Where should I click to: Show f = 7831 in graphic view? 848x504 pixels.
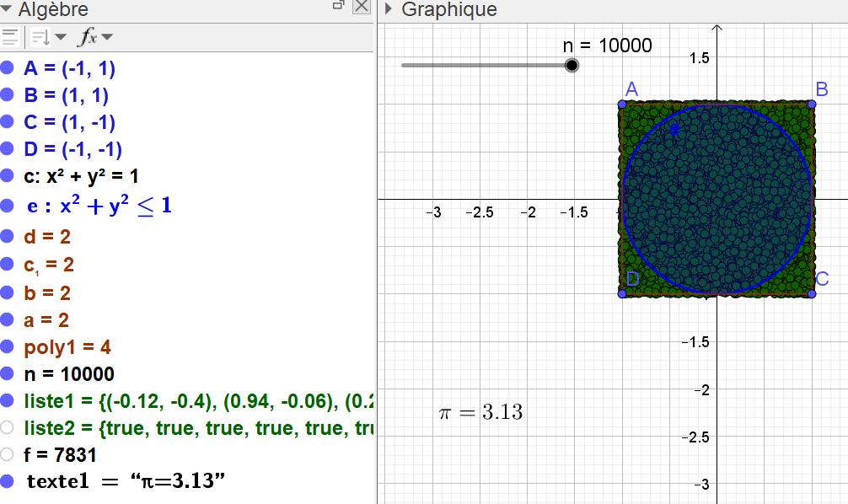7,455
